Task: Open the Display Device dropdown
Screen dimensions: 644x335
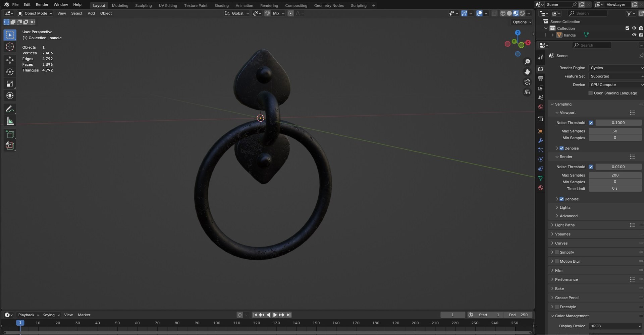Action: [615, 326]
